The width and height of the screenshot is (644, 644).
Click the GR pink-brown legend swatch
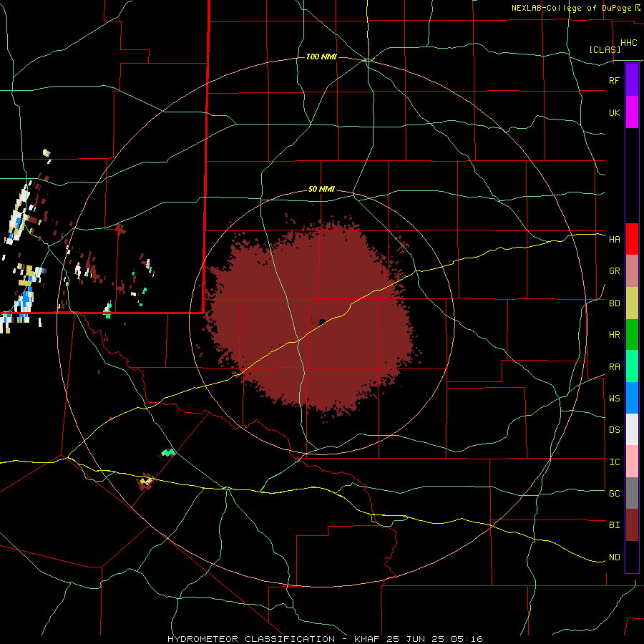click(x=632, y=271)
